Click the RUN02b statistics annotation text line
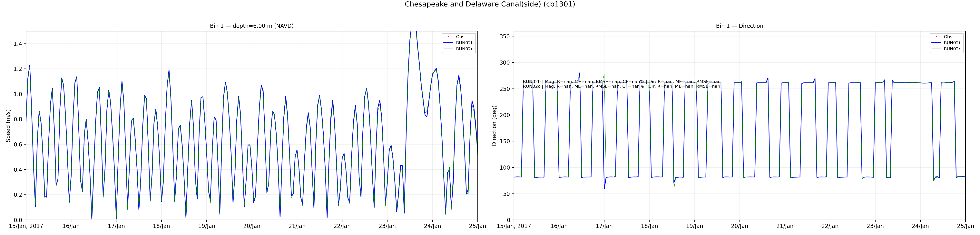Viewport: 980px width, 235px height. [621, 82]
